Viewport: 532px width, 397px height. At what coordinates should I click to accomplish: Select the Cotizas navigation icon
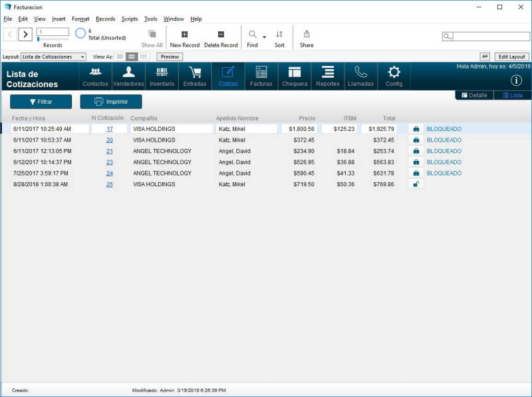(228, 76)
